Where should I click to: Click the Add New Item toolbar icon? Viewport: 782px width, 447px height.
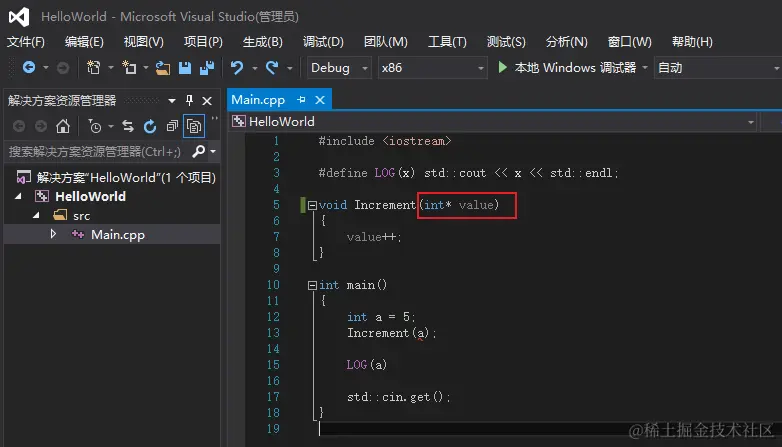click(129, 67)
